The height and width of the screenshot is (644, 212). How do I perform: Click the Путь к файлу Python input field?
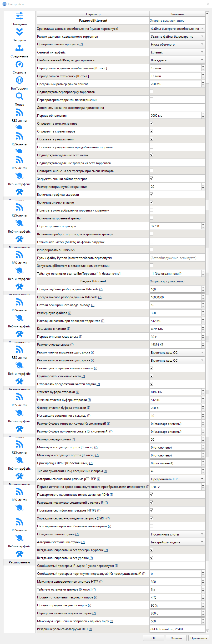click(177, 258)
